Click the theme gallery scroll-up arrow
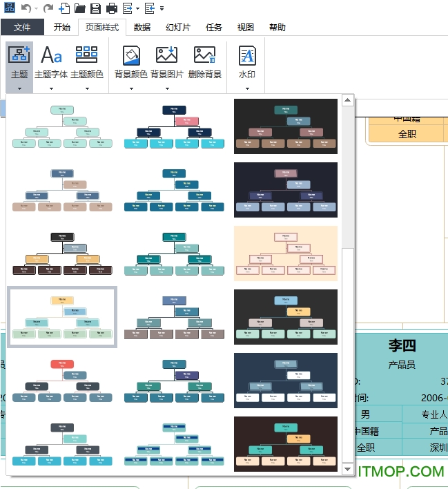This screenshot has height=489, width=448. [x=348, y=101]
